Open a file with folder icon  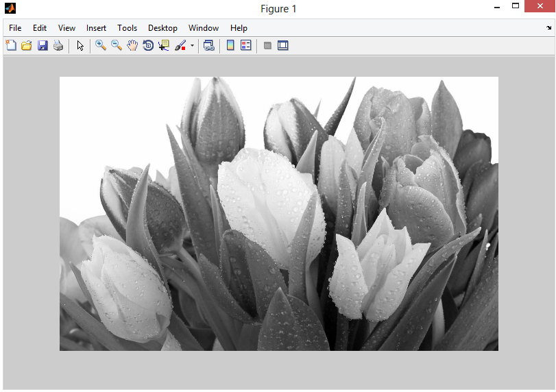coord(27,45)
